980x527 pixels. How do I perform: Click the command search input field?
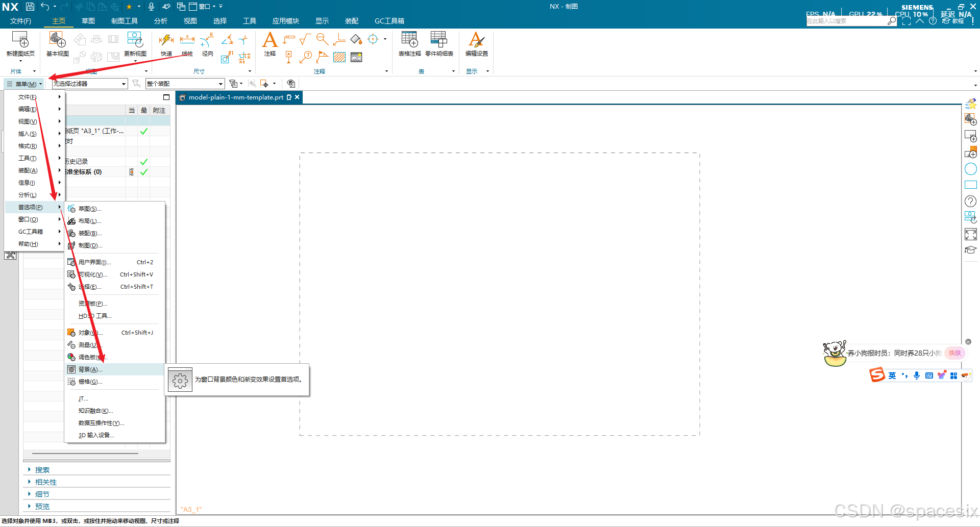tap(846, 21)
